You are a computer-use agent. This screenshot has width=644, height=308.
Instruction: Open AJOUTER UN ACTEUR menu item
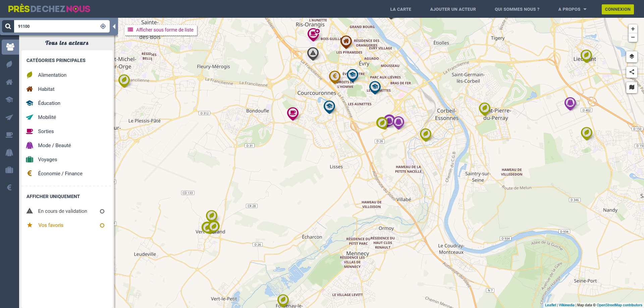tap(453, 9)
